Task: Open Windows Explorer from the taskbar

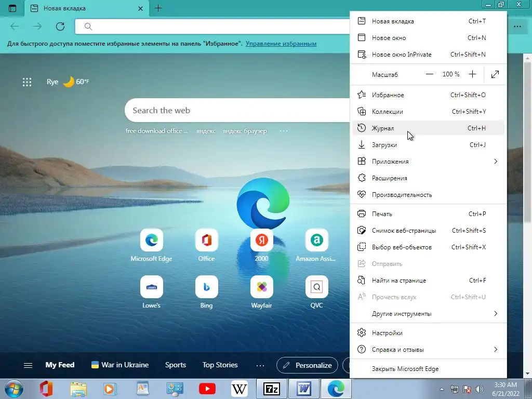Action: coord(78,389)
